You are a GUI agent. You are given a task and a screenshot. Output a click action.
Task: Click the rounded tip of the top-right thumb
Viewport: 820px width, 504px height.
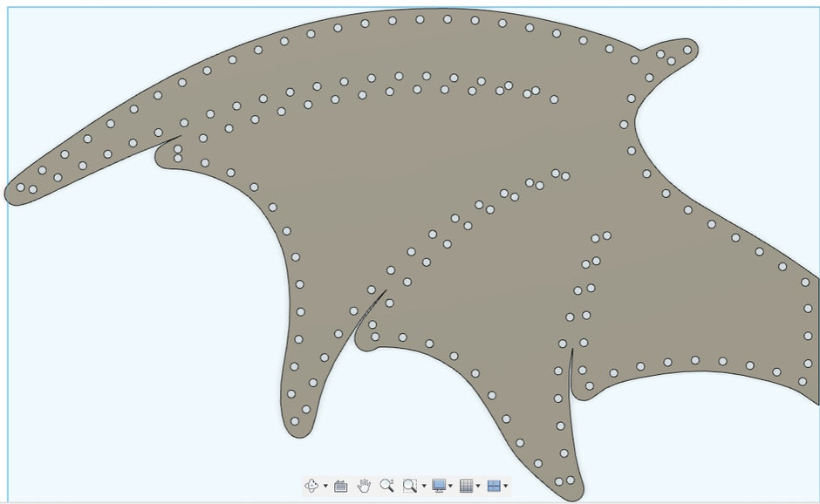694,45
